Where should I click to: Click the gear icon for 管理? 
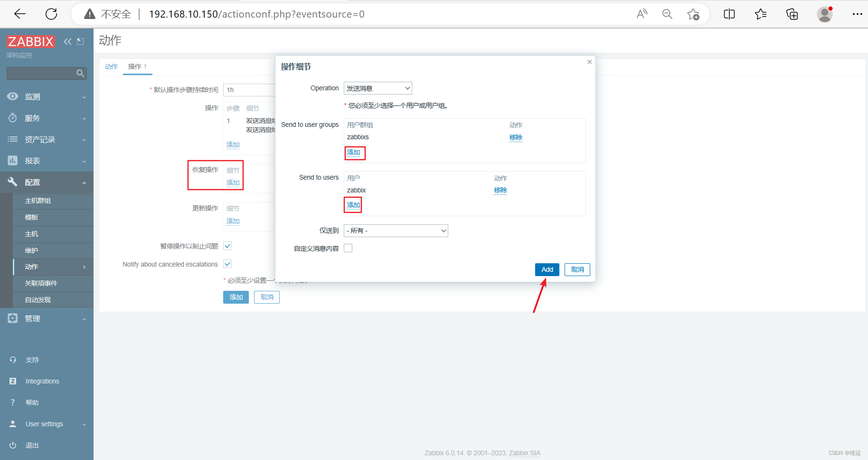(13, 318)
